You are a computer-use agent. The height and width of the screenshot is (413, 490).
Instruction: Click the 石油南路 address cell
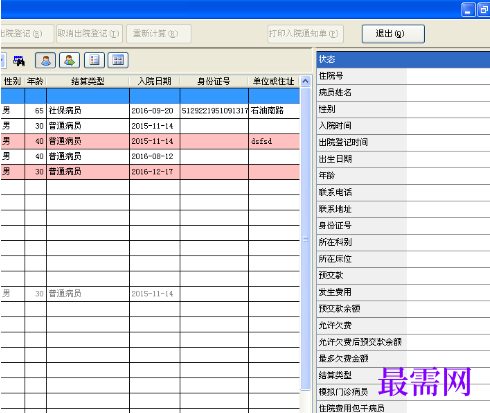(274, 111)
